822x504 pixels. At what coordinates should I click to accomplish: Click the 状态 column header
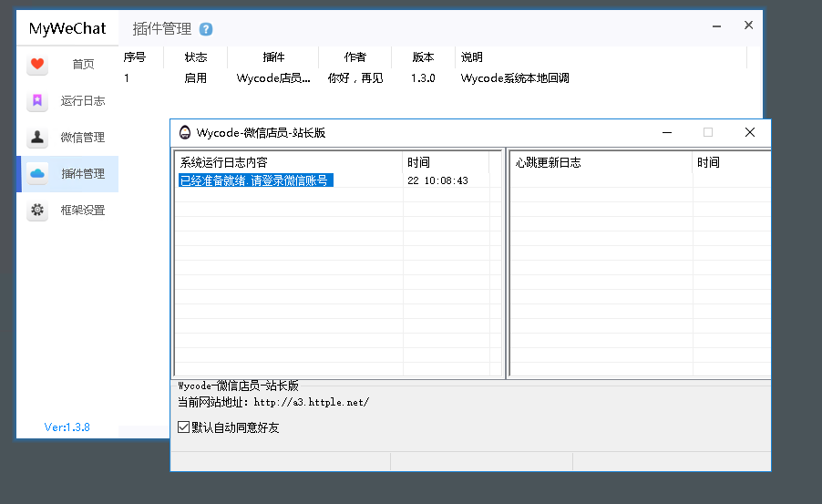196,57
